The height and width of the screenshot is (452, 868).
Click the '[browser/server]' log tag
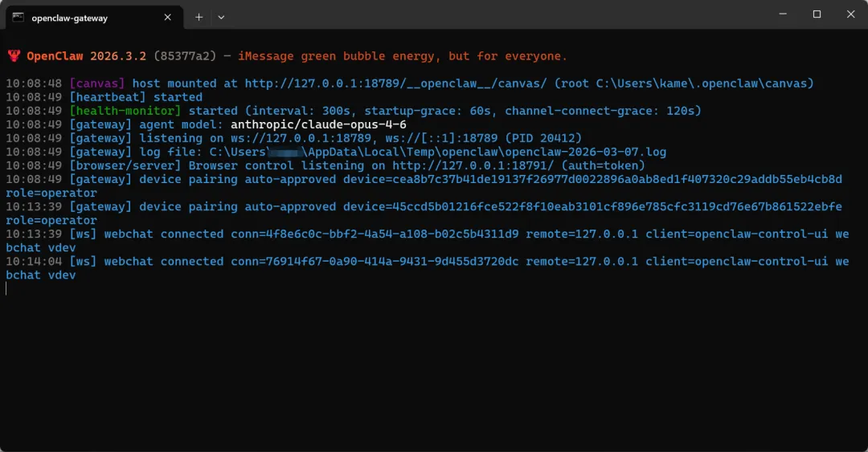pos(125,165)
